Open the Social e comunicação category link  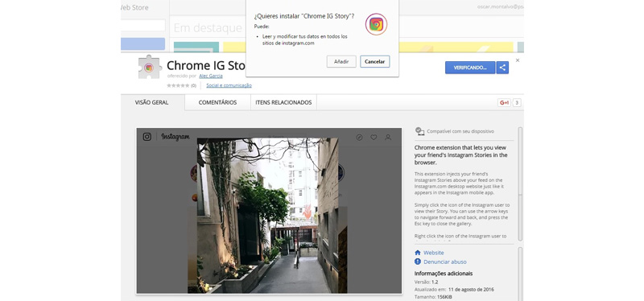coord(229,85)
